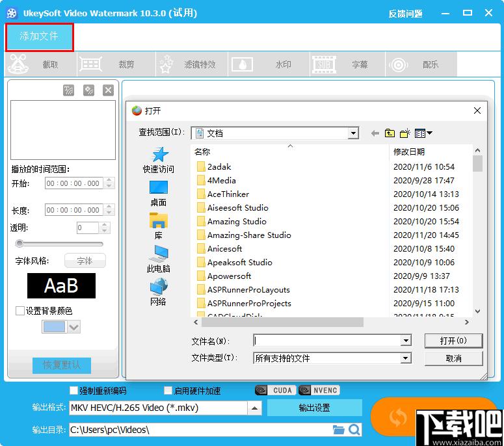Expand the output format dropdown arrow
This screenshot has height=446, width=504.
254,408
